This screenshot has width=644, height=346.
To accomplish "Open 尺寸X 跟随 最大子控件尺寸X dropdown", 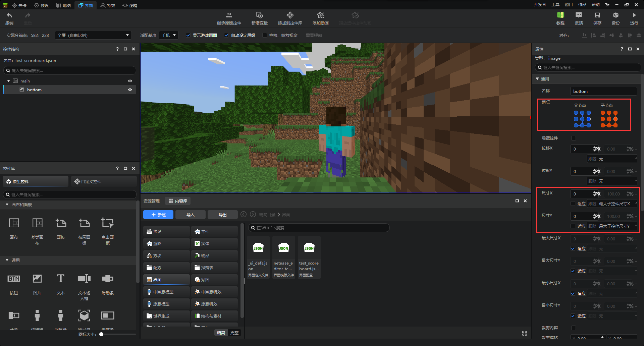I will pos(612,204).
